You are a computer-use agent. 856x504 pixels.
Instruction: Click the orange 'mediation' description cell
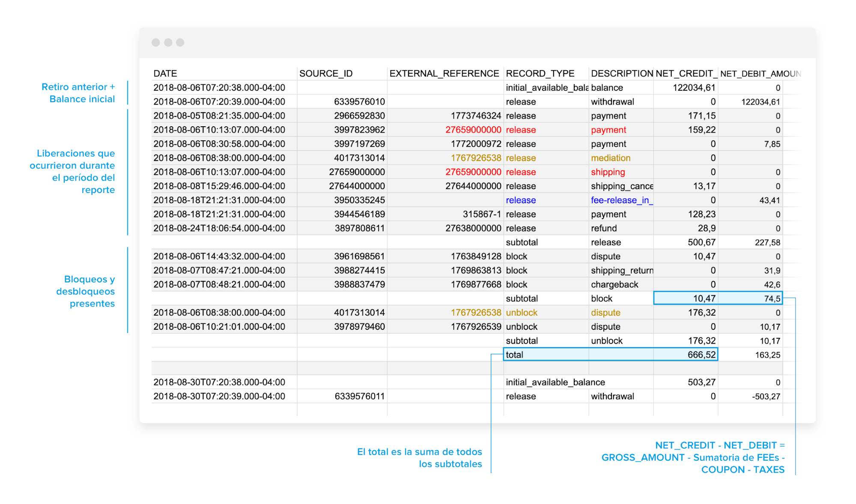621,158
